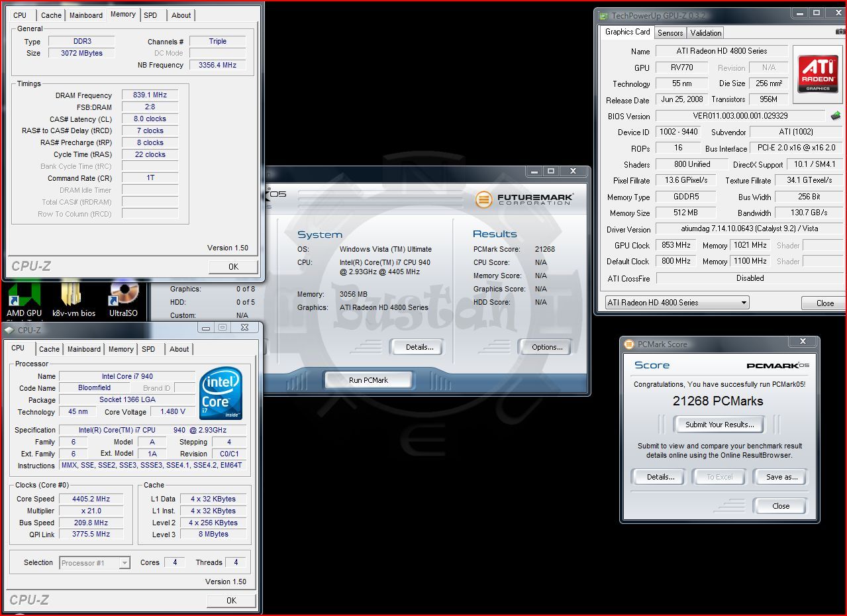Maximize the GPU-Z window

pyautogui.click(x=817, y=13)
